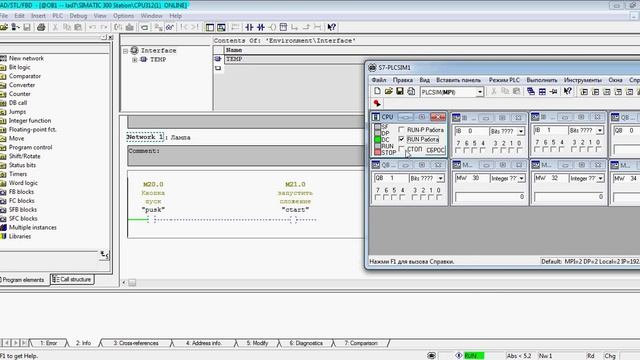
Task: Switch to the 5: Modify tab
Action: (257, 343)
